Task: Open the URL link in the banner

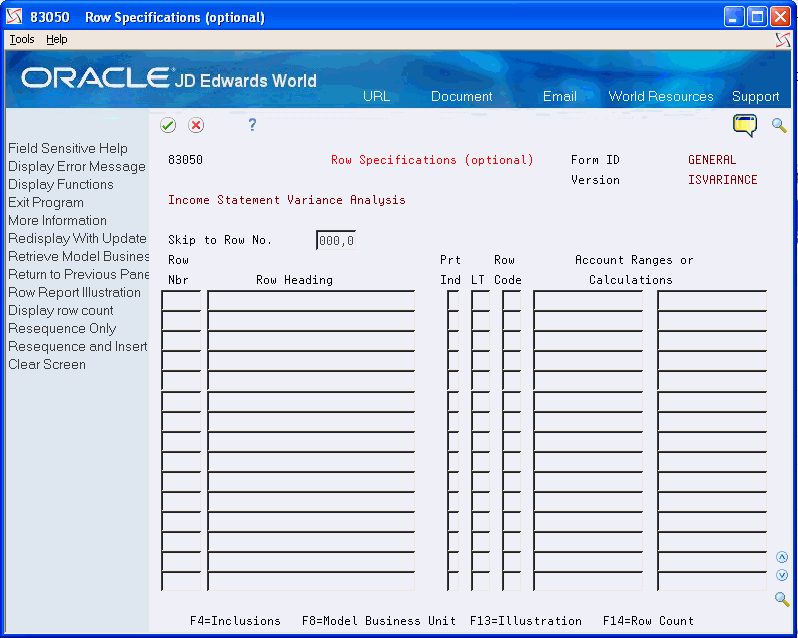Action: (377, 96)
